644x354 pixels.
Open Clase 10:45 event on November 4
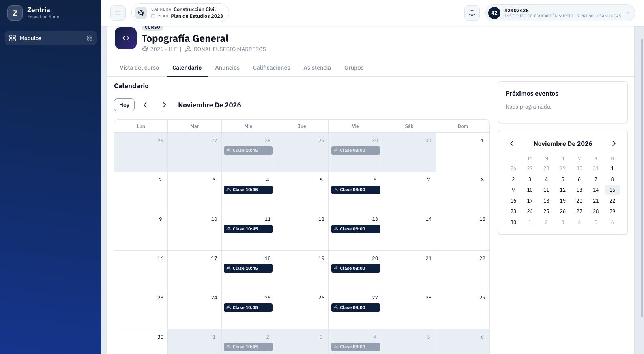[x=248, y=190]
